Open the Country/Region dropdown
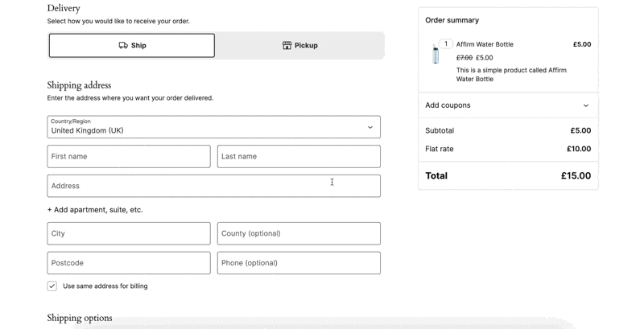The height and width of the screenshot is (329, 644). (213, 127)
